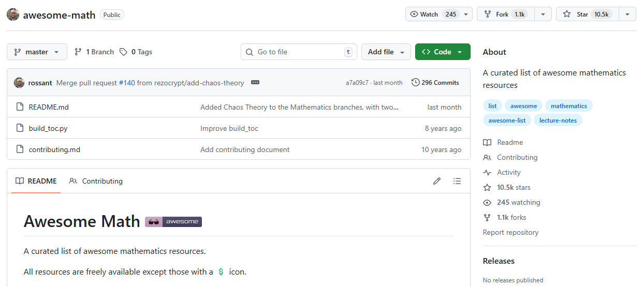View the 296 Commits history
The height and width of the screenshot is (287, 644).
point(435,83)
